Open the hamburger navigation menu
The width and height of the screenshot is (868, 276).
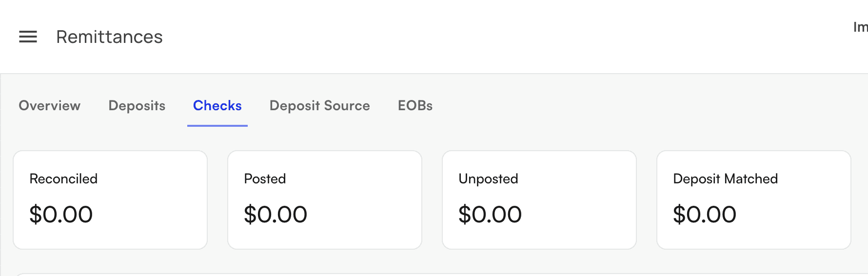[28, 37]
